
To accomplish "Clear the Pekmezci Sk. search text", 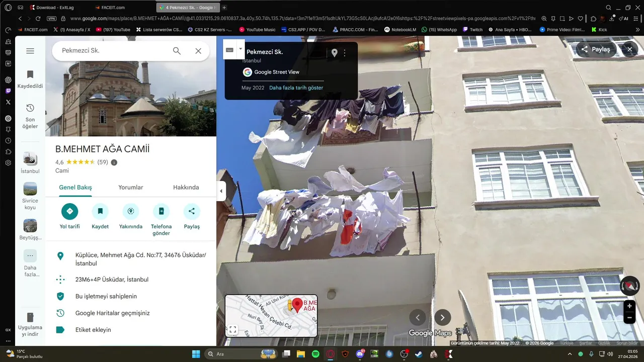I will click(x=198, y=51).
